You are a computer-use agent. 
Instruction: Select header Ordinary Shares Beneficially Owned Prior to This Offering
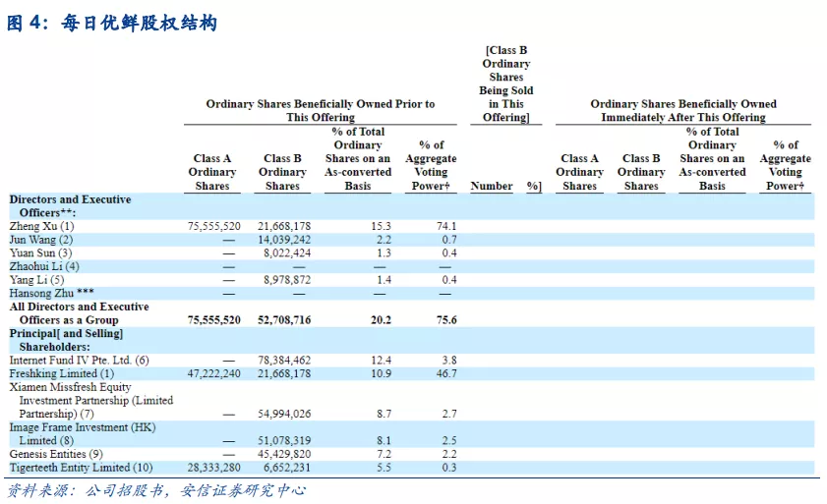point(321,111)
